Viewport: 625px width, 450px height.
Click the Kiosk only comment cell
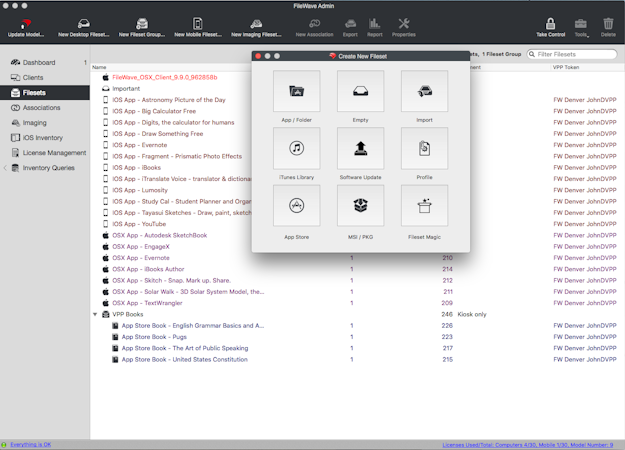click(472, 314)
